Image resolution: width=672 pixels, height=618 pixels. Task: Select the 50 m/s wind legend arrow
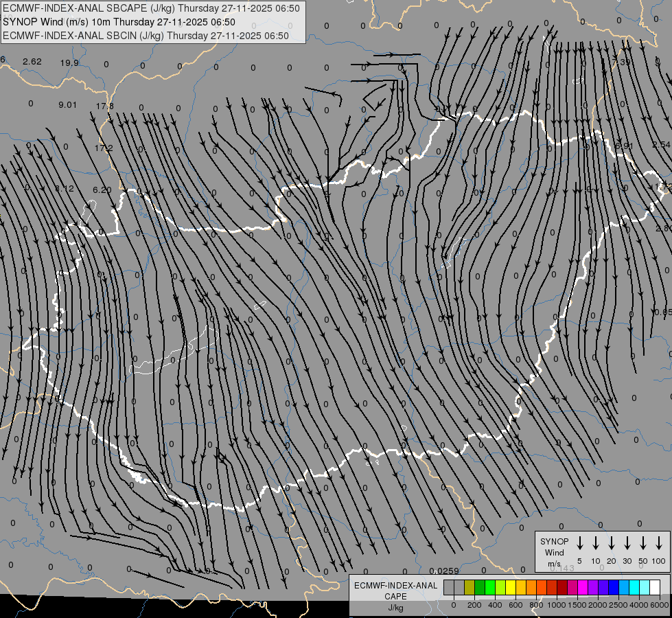pos(643,543)
